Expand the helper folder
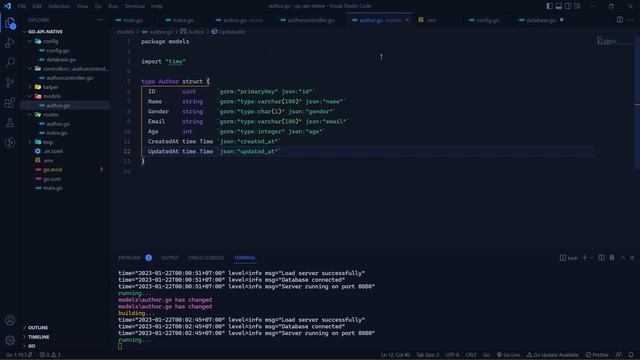This screenshot has height=360, width=640. click(51, 87)
